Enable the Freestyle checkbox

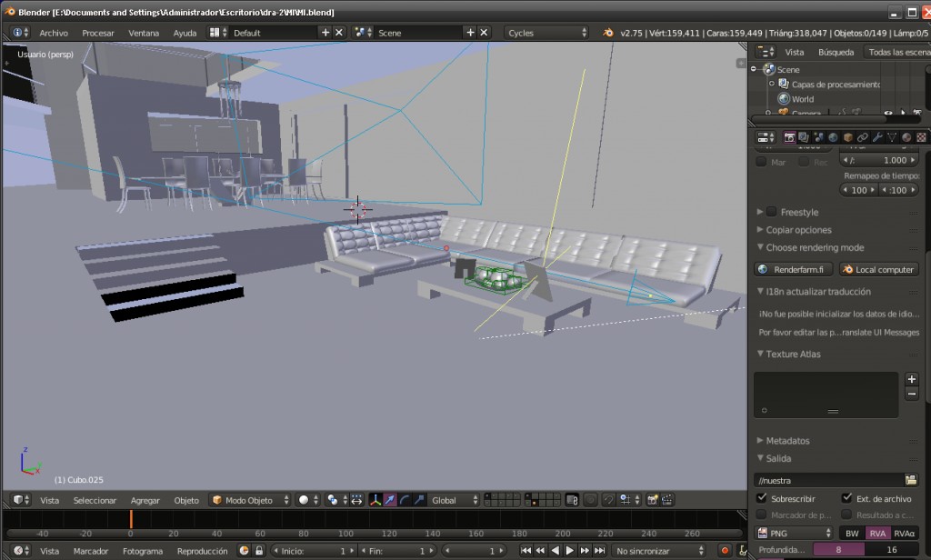[x=771, y=212]
